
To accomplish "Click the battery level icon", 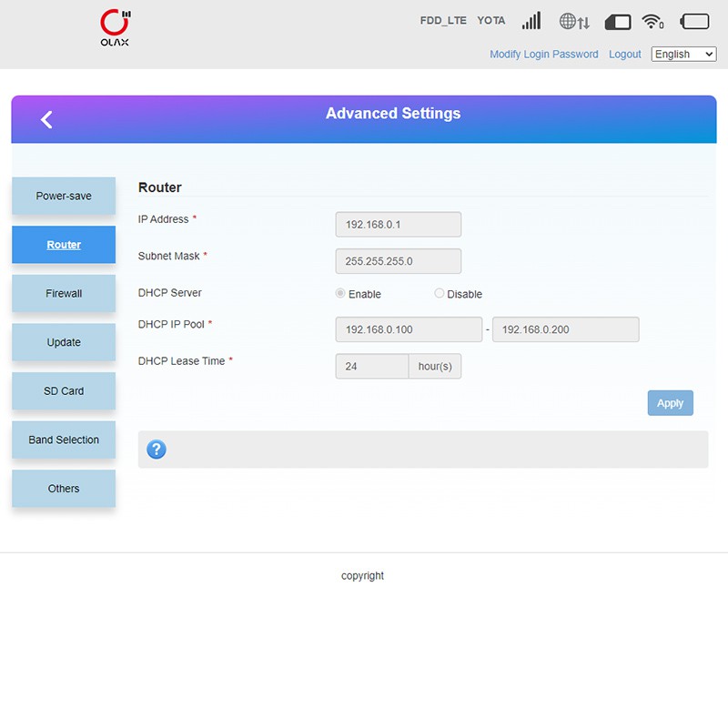I will [694, 21].
